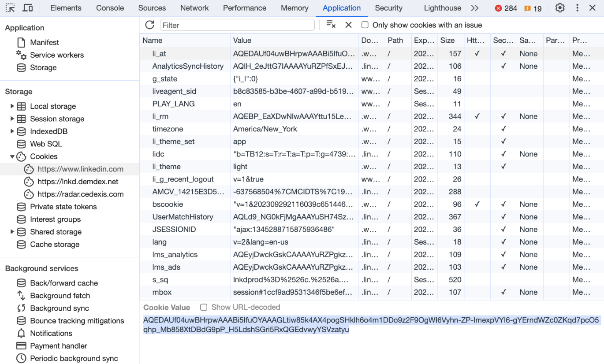Select the timezone cookie row
Image resolution: width=604 pixels, height=364 pixels.
coord(372,129)
